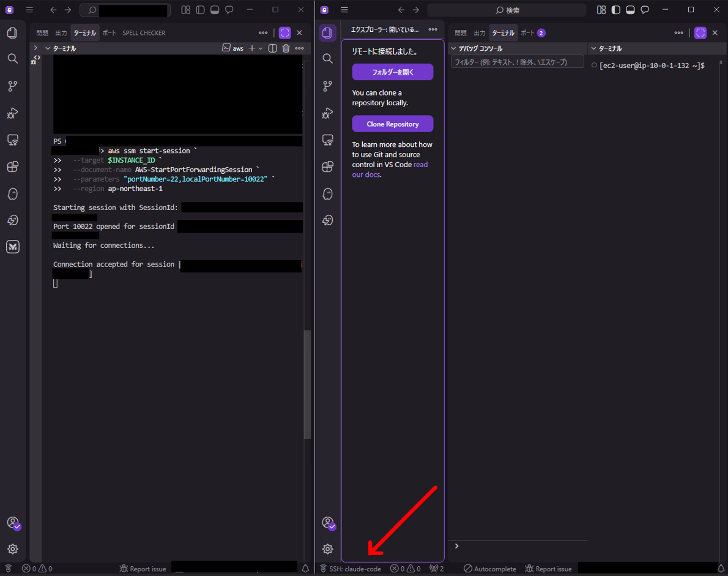Open new terminal profile dropdown next to plus

261,48
